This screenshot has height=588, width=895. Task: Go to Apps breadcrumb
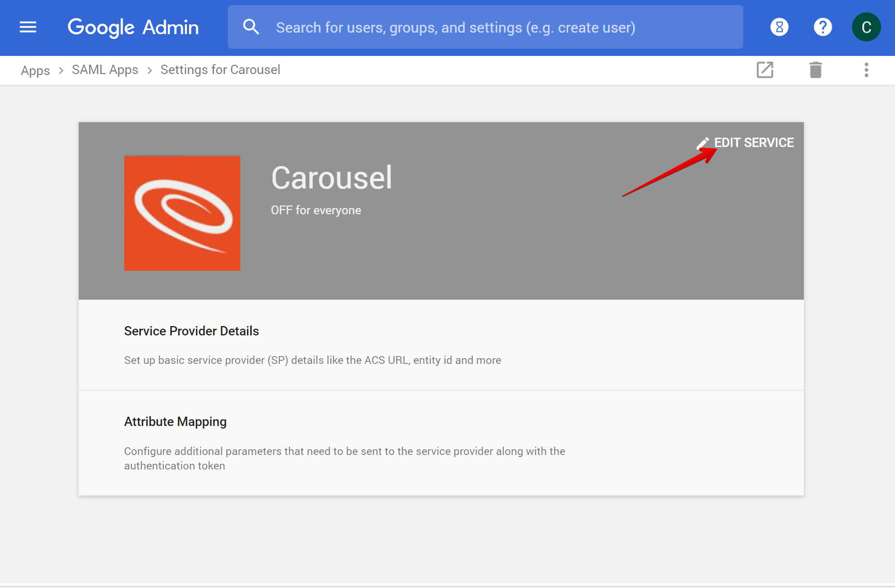(35, 70)
